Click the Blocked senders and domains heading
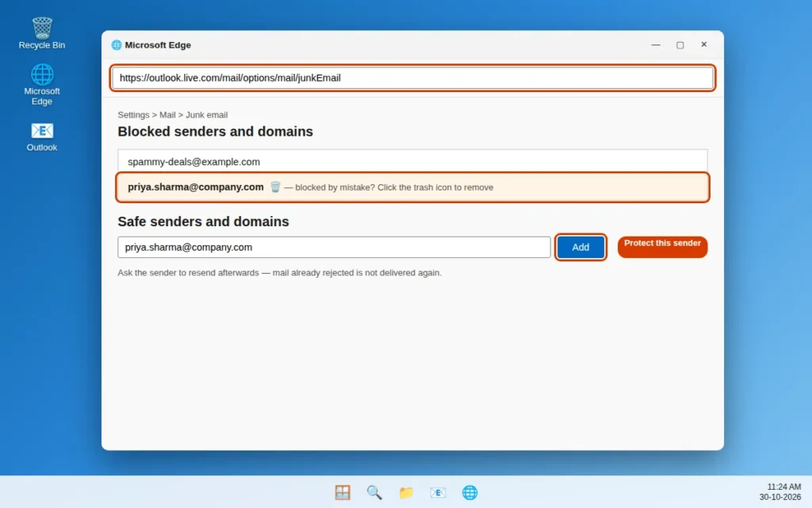The image size is (812, 508). [216, 132]
